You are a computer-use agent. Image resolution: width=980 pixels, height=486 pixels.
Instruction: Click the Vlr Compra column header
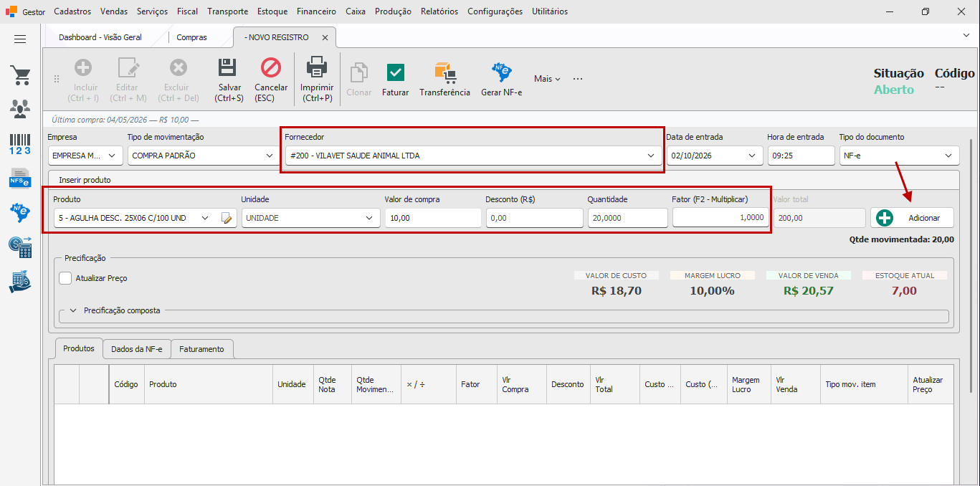pos(521,384)
